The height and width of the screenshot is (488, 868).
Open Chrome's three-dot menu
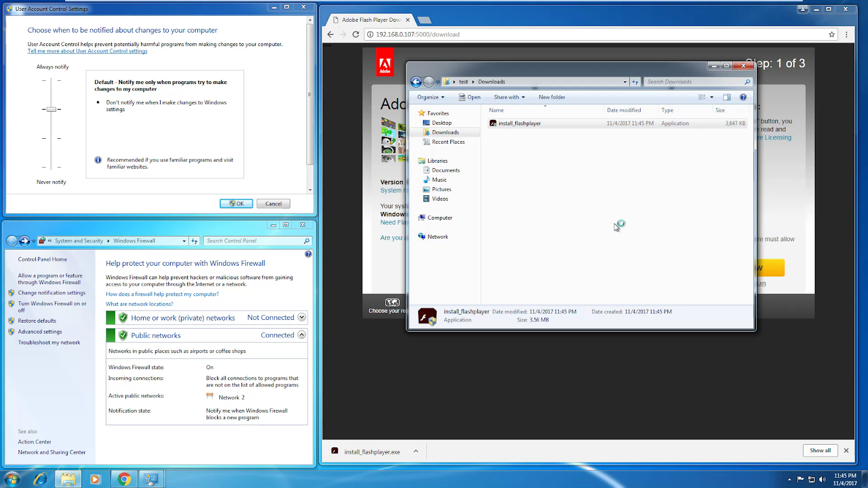point(846,34)
